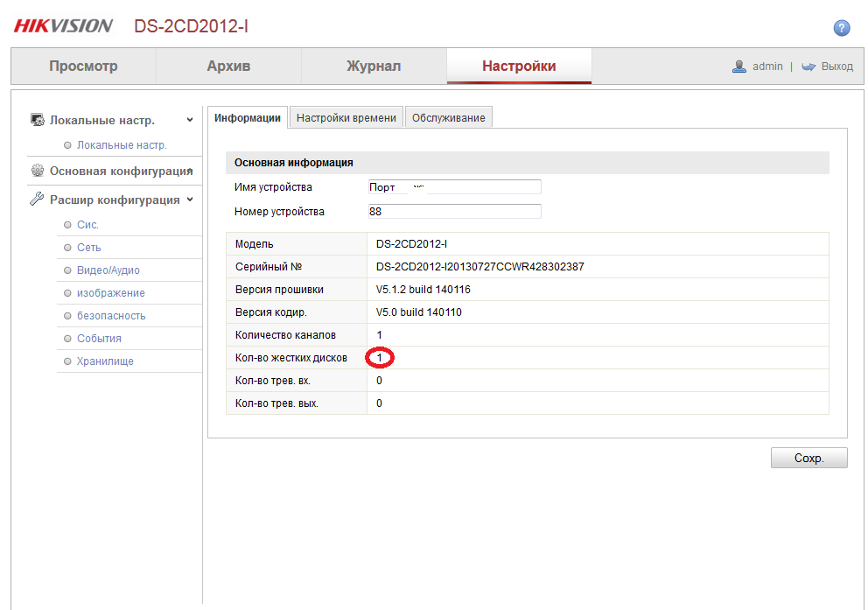Open the Обслуживание sub-tab
This screenshot has height=610, width=868.
pos(448,117)
